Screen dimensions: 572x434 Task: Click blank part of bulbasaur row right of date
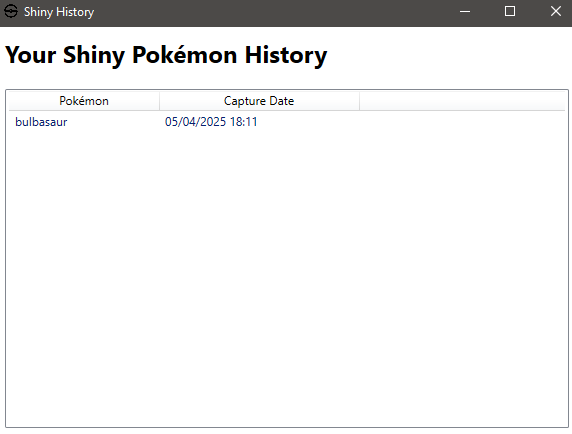coord(410,122)
